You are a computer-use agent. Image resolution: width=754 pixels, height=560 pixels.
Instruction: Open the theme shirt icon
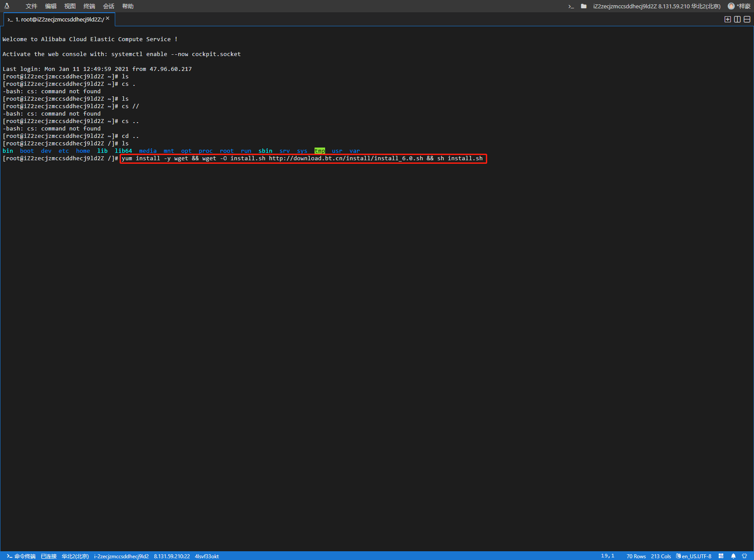point(744,556)
